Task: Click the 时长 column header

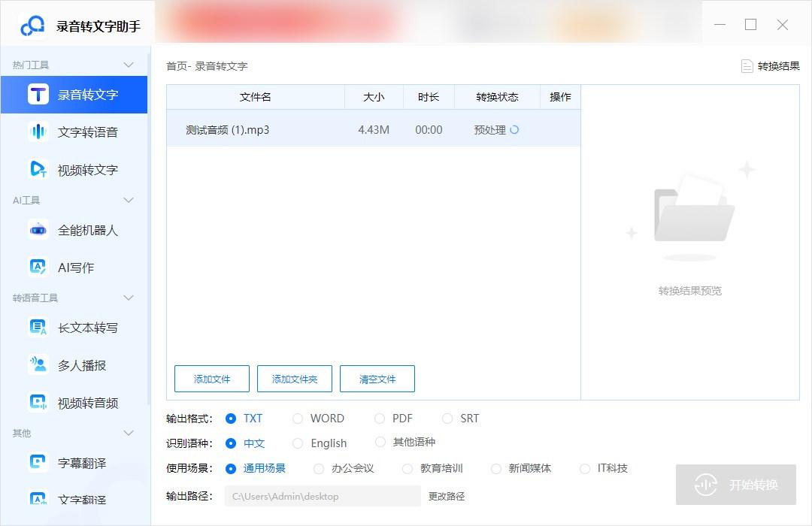Action: pos(429,97)
